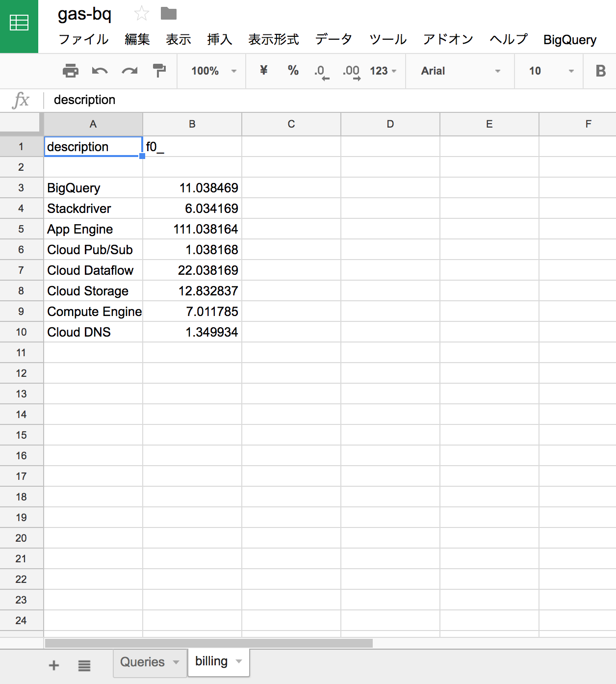Select the 1.349934 value cell
616x684 pixels.
[192, 332]
